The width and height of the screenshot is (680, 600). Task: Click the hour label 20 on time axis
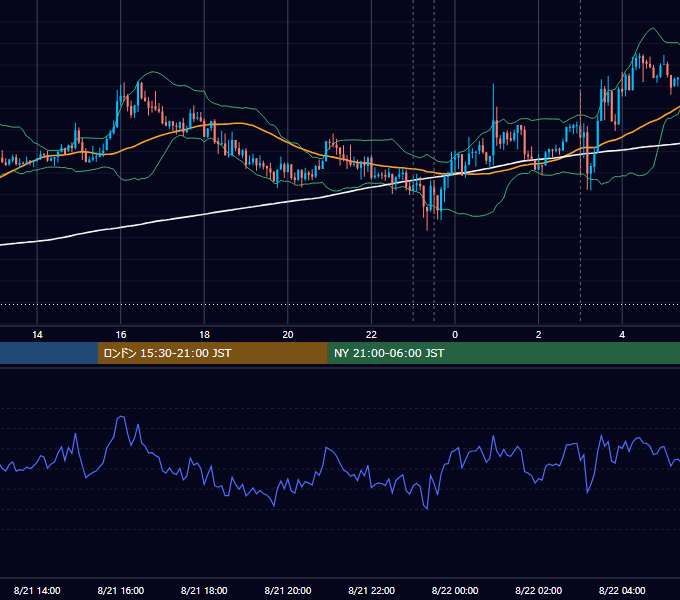288,335
